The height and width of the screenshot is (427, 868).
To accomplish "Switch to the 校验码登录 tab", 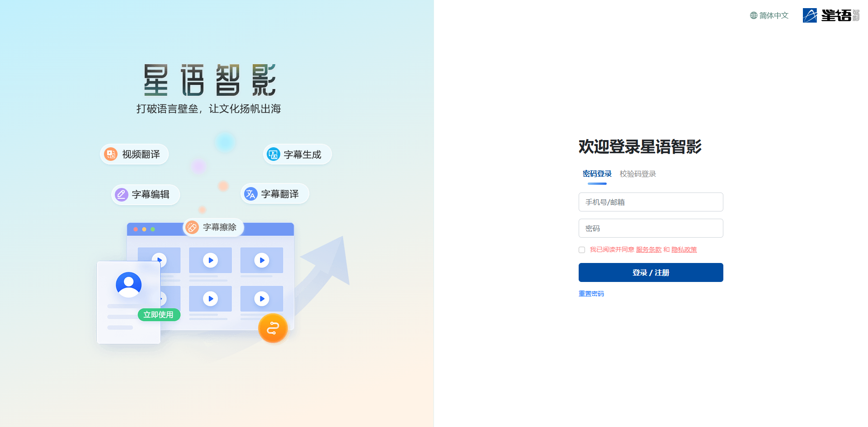I will [637, 174].
